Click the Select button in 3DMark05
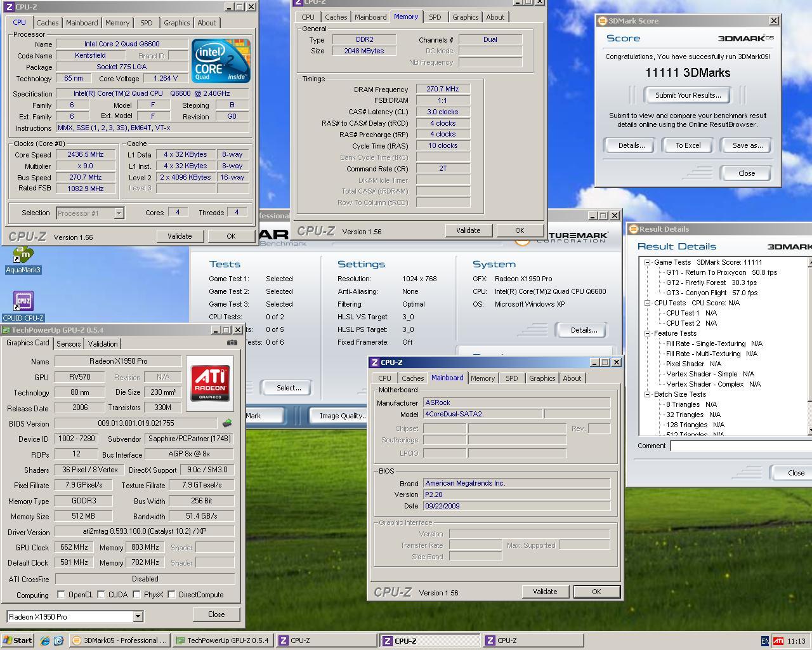 click(x=289, y=388)
